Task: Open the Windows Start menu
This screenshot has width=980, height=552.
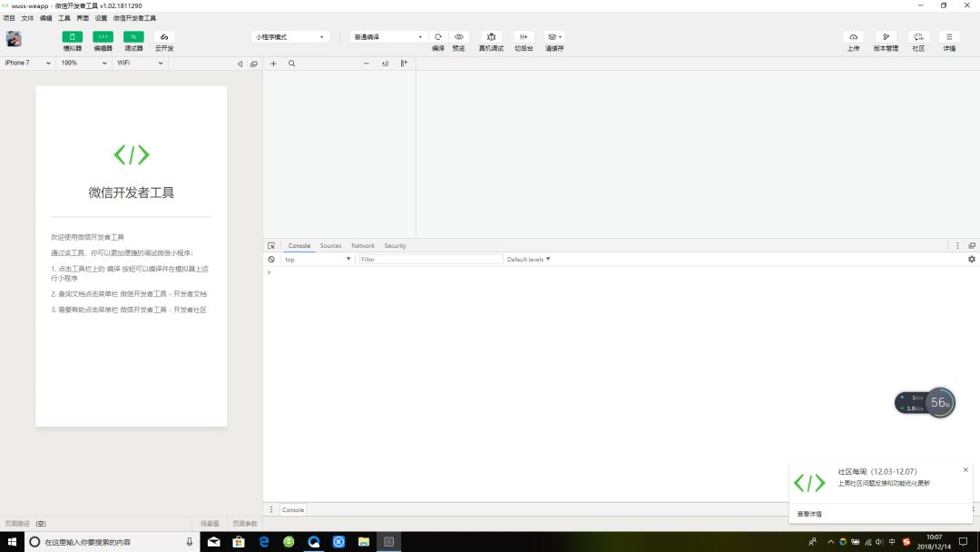Action: [12, 542]
